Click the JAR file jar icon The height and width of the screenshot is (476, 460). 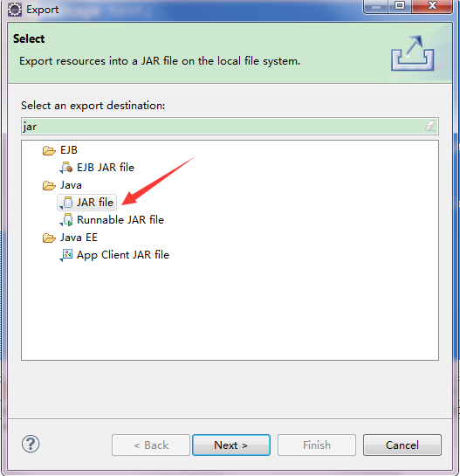click(66, 203)
